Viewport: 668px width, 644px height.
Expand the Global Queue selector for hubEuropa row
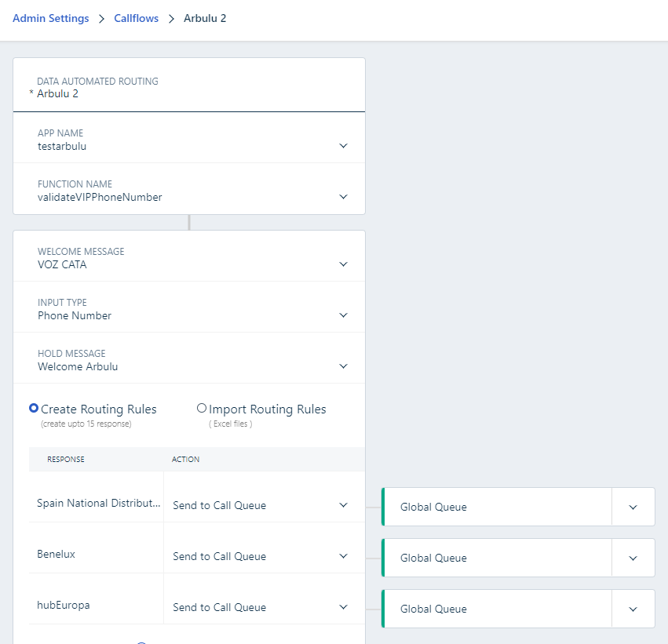tap(518, 609)
